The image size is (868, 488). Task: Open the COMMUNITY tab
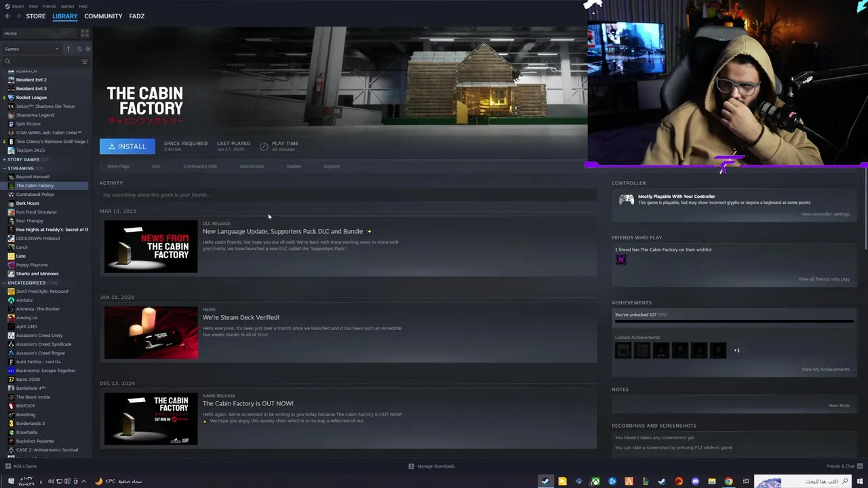[x=103, y=16]
